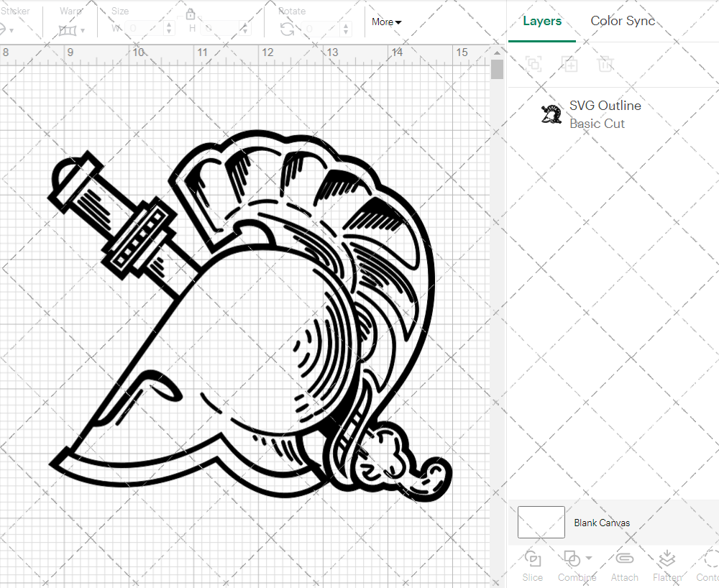The image size is (719, 588).
Task: Click the canvas vertical scrollbar
Action: pos(496,70)
